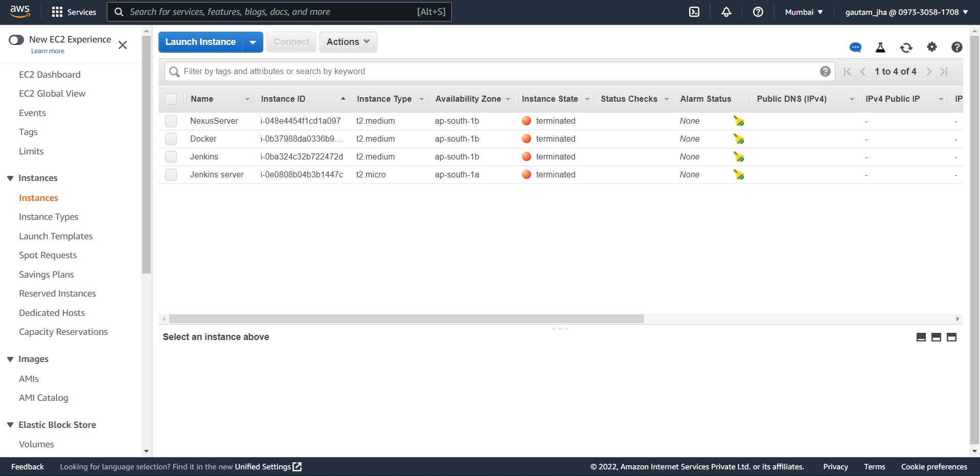Go to the previous page of results
Image resolution: width=980 pixels, height=476 pixels.
(863, 72)
